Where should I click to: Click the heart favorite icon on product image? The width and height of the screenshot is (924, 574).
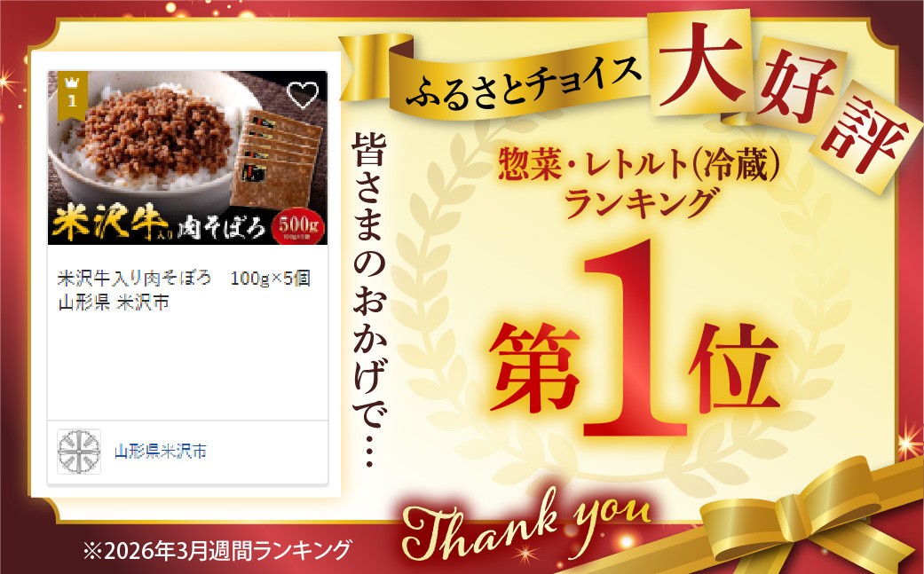pos(303,94)
